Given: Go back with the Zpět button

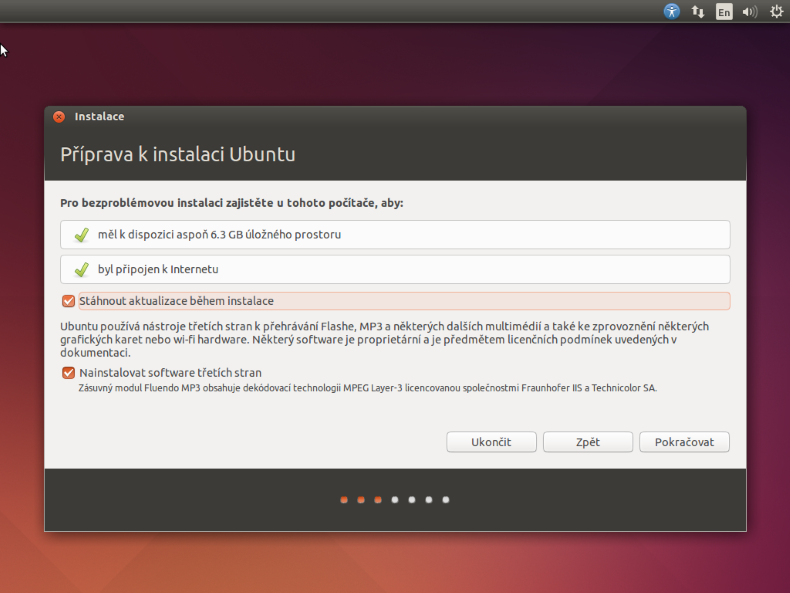Looking at the screenshot, I should [x=587, y=442].
